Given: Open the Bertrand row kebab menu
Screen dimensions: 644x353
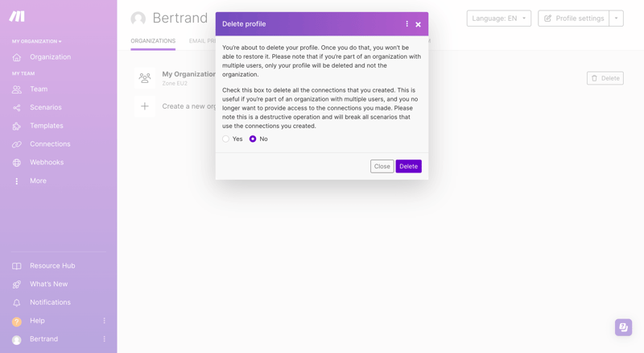Looking at the screenshot, I should coord(105,339).
